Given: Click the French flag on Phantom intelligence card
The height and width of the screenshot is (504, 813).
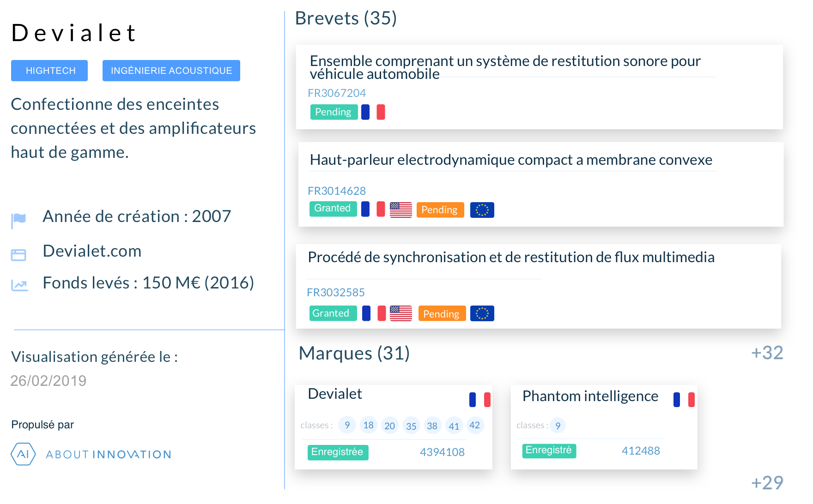Looking at the screenshot, I should pyautogui.click(x=684, y=400).
